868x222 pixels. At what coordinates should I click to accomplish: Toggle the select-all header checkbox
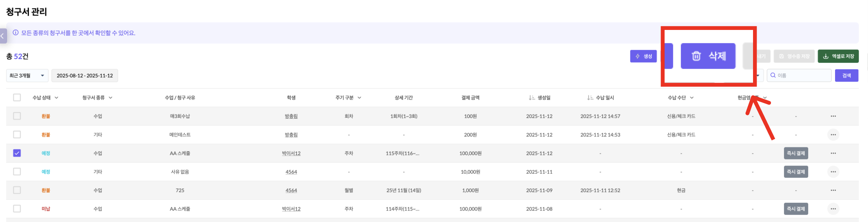pyautogui.click(x=17, y=98)
